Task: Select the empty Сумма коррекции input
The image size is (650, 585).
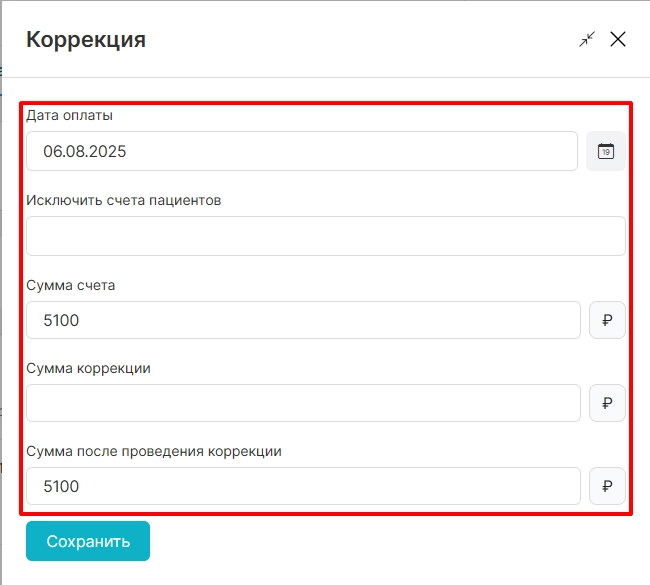Action: click(303, 403)
